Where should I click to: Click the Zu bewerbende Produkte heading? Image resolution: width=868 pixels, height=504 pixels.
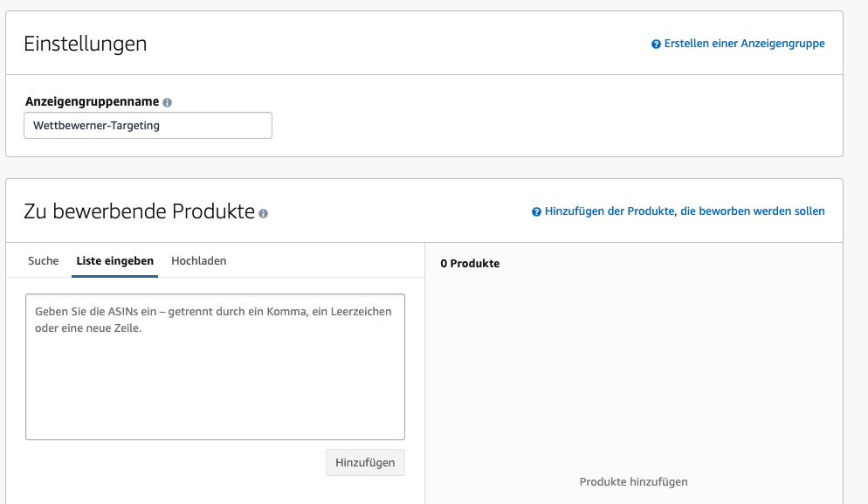point(140,211)
